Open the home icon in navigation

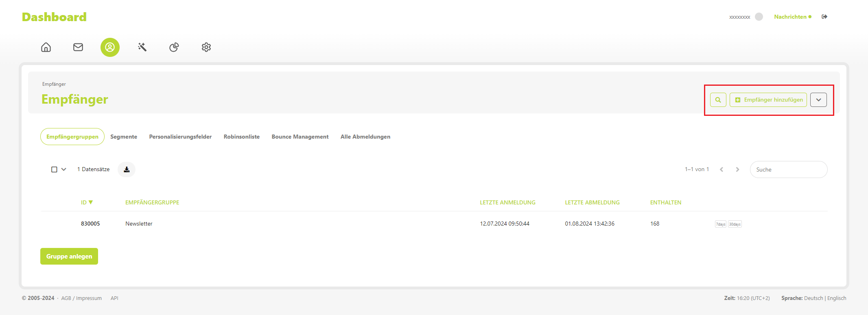click(46, 47)
